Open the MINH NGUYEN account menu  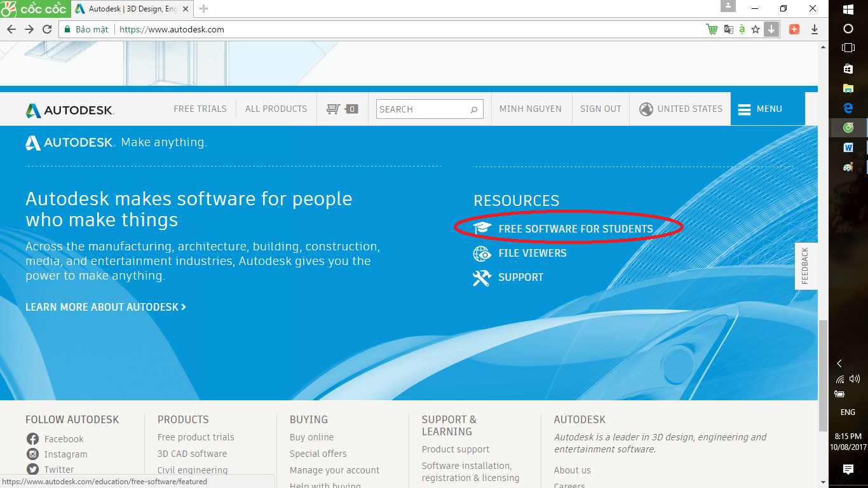(531, 109)
